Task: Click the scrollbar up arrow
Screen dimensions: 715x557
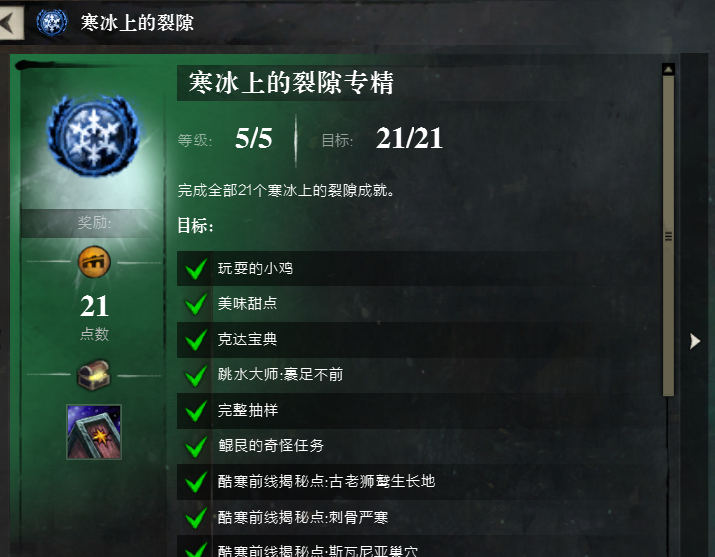Action: 668,70
